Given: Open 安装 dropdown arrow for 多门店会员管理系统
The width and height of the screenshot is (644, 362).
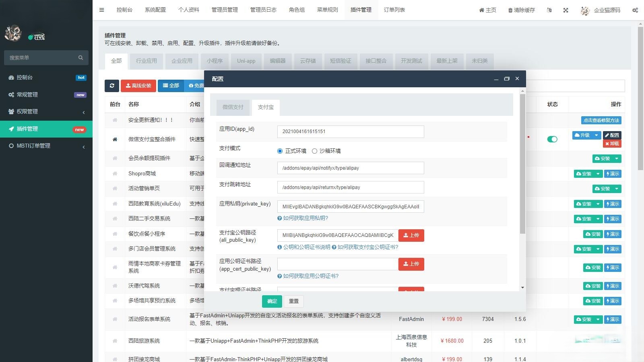Looking at the screenshot, I should [598, 249].
